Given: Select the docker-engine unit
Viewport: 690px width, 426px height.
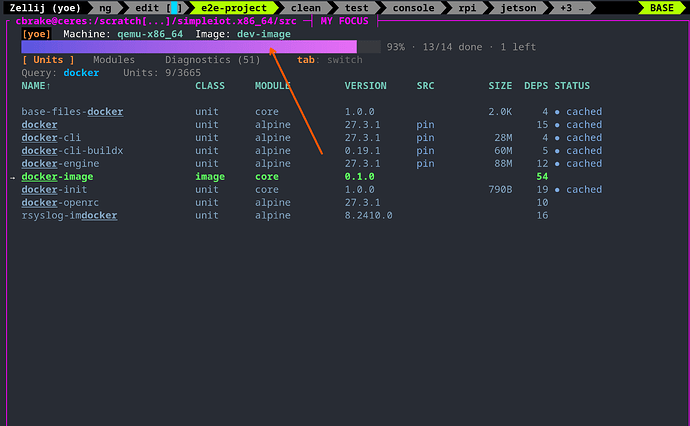Looking at the screenshot, I should click(60, 164).
